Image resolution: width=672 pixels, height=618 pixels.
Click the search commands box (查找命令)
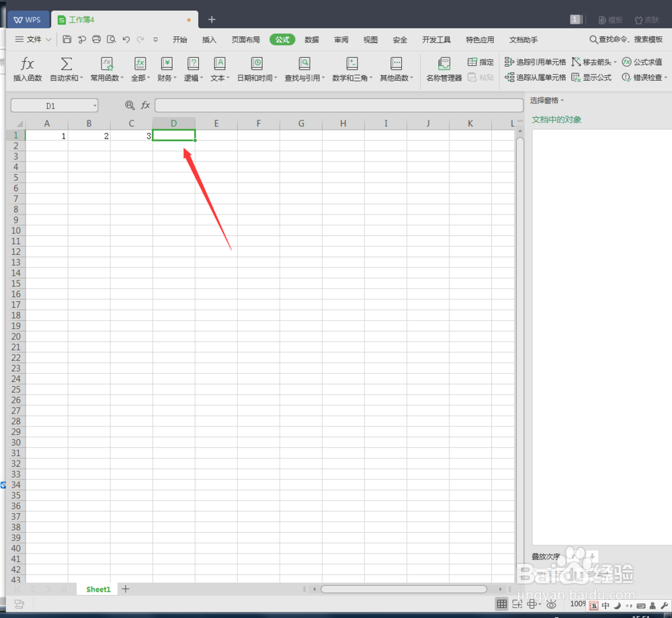(x=626, y=40)
